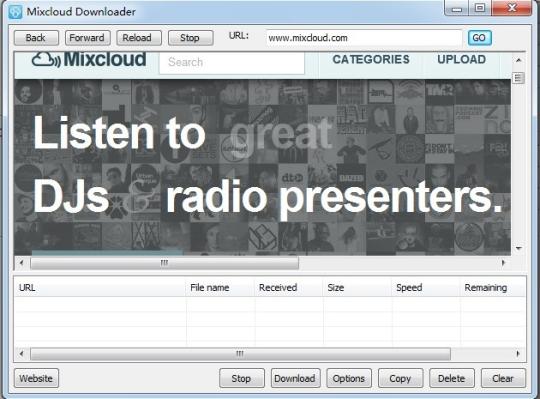Click the download list horizontal scrollbar thumb
540x399 pixels.
(240, 354)
